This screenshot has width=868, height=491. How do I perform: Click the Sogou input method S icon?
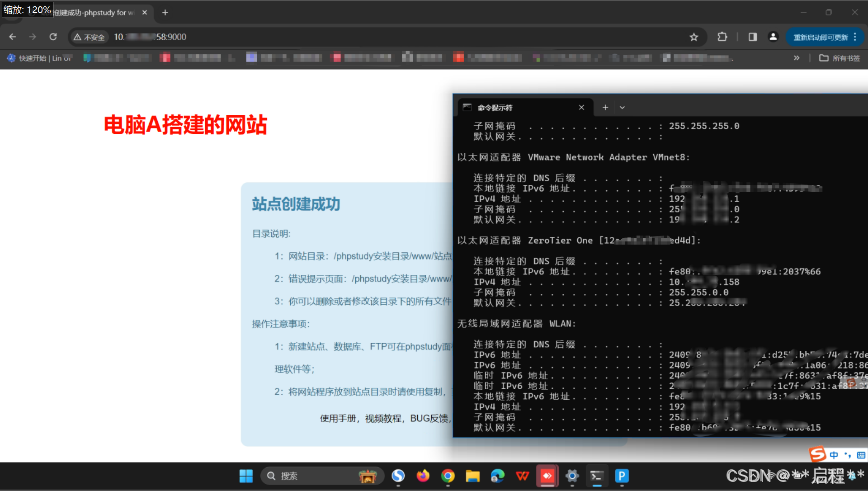tap(817, 454)
